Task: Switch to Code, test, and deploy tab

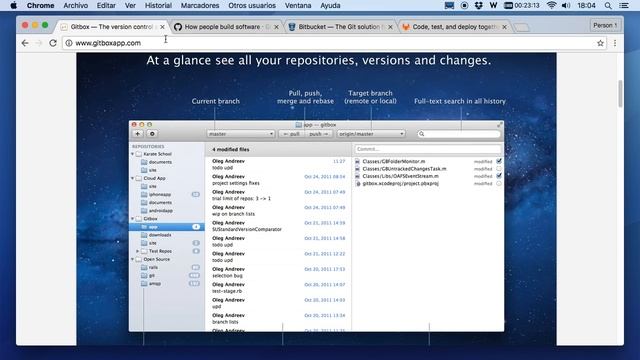Action: point(455,27)
